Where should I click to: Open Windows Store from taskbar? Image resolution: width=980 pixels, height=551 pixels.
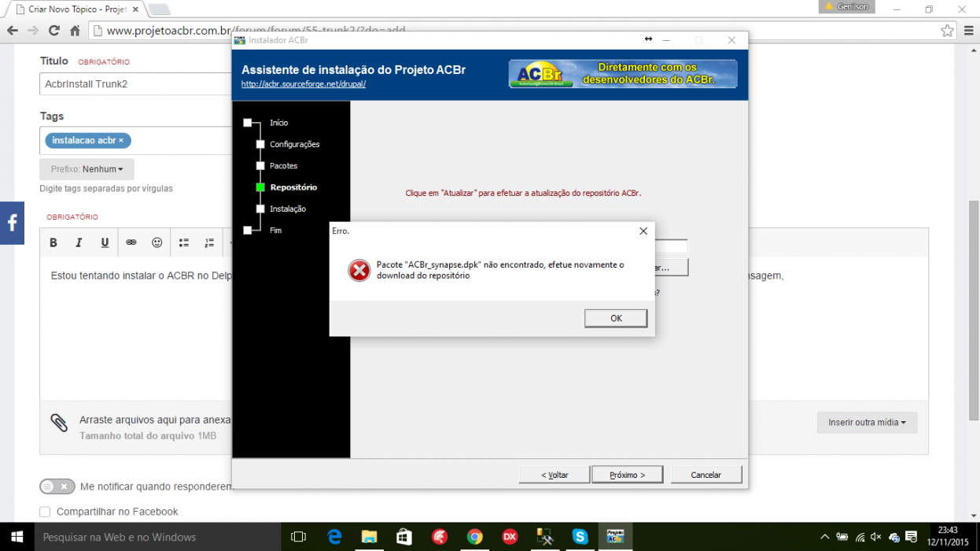[x=404, y=537]
